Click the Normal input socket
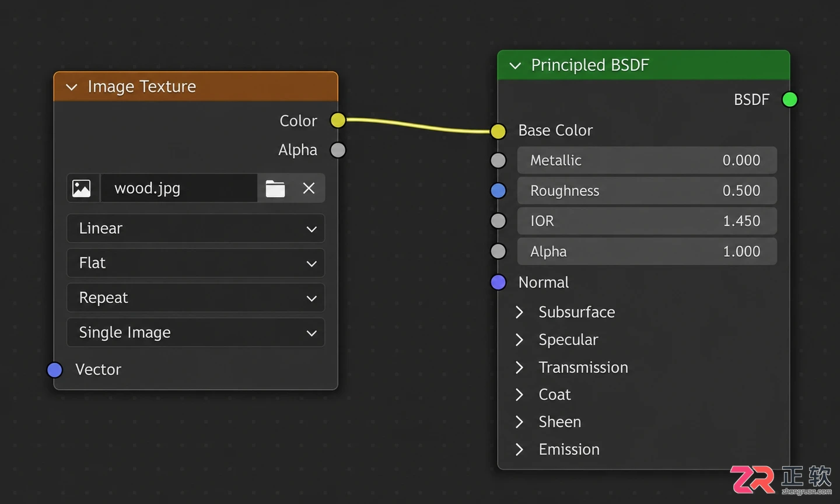The width and height of the screenshot is (840, 504). point(498,282)
